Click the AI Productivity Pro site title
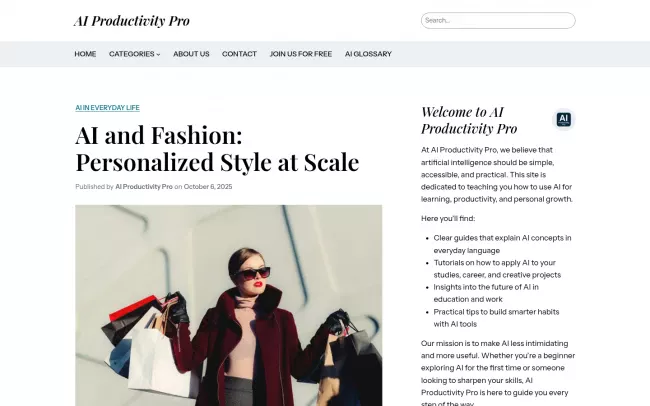The width and height of the screenshot is (650, 406). [131, 20]
